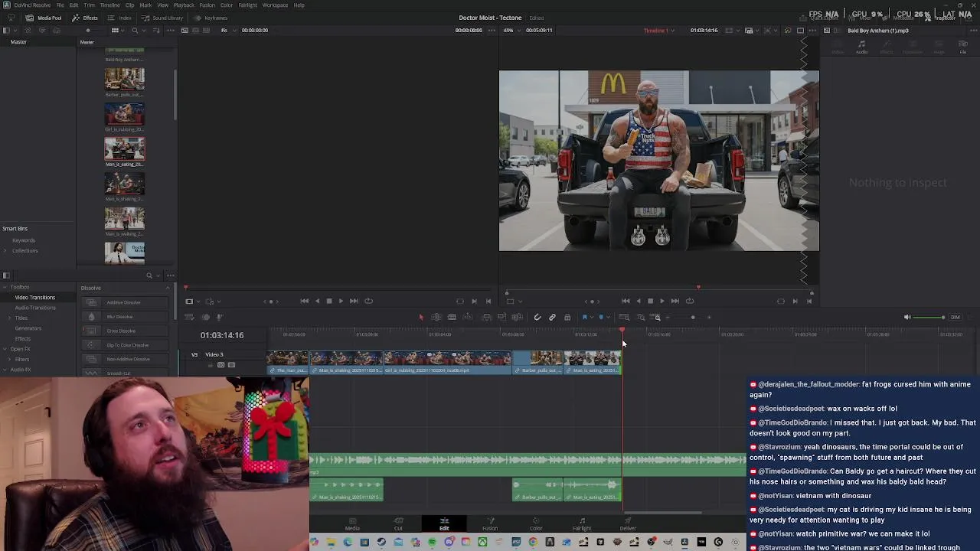Collapse the Dissolve effects group
This screenshot has height=551, width=980.
(168, 288)
